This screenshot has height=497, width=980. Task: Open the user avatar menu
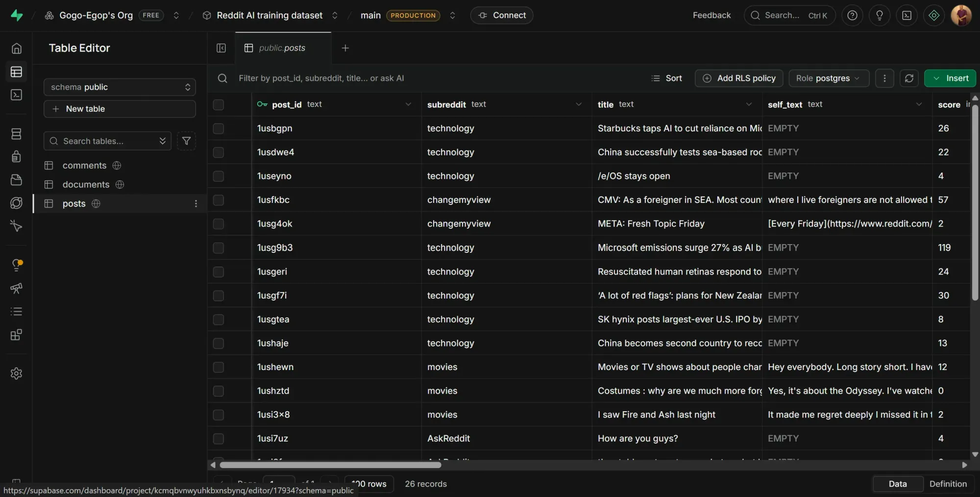[x=961, y=15]
